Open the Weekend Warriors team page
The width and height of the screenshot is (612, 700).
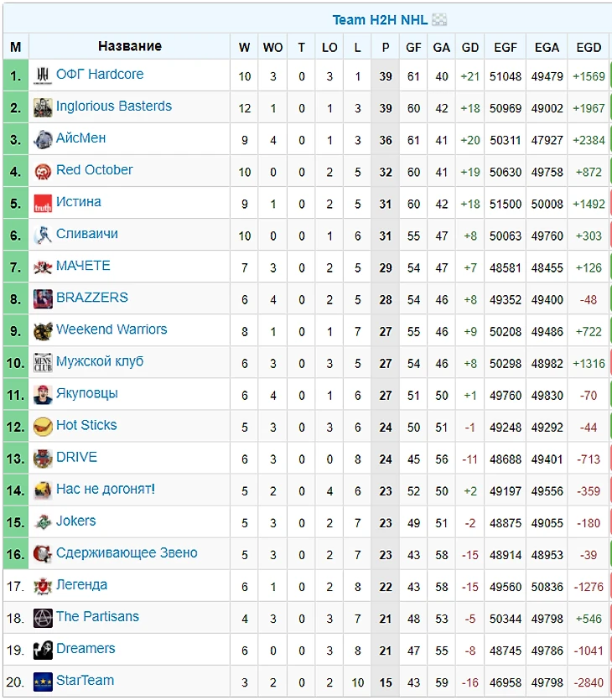tap(112, 329)
